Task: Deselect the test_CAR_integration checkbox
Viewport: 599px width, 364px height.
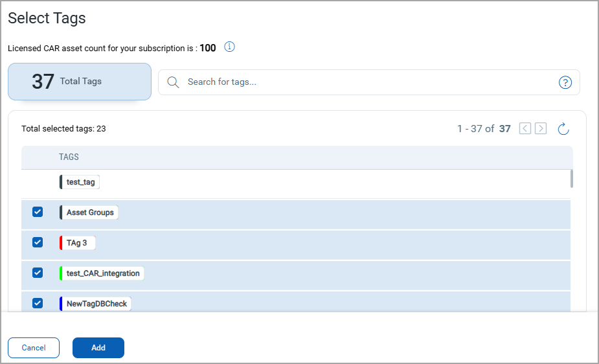Action: 38,273
